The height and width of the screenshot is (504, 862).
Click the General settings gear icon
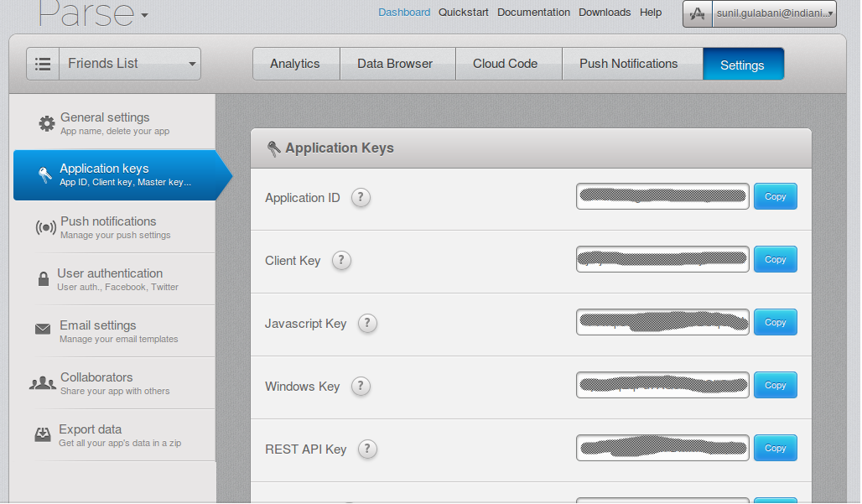(x=47, y=123)
